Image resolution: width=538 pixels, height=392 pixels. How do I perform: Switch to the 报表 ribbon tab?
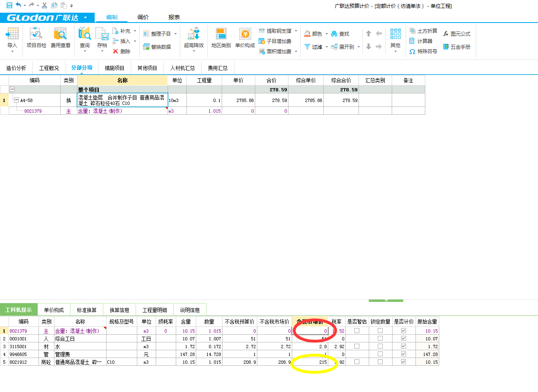(174, 17)
